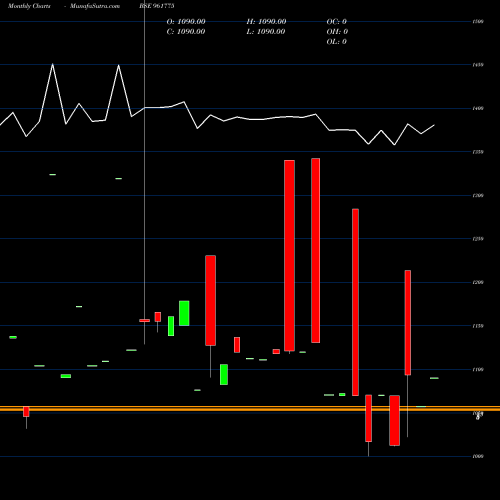Click the 1500 price axis label
500x500 pixels.
click(478, 22)
